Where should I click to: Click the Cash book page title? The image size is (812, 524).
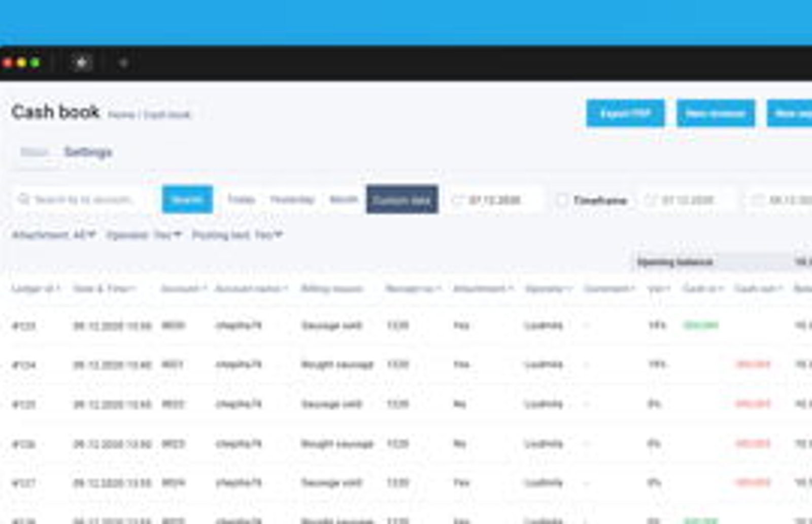[56, 112]
